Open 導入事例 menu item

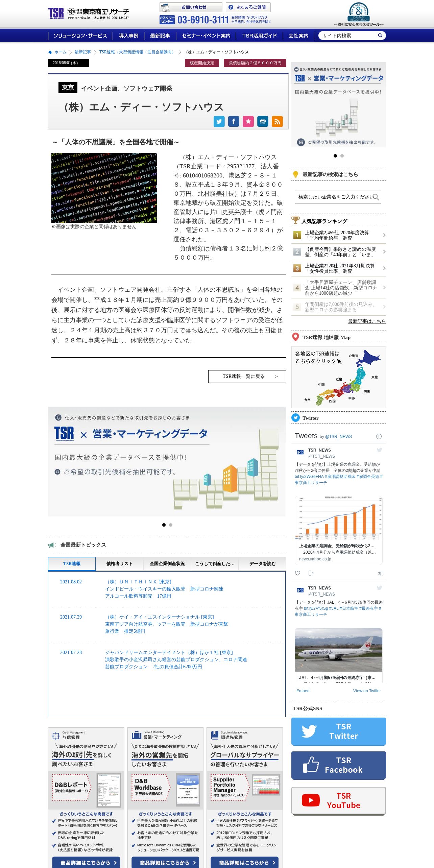click(128, 35)
